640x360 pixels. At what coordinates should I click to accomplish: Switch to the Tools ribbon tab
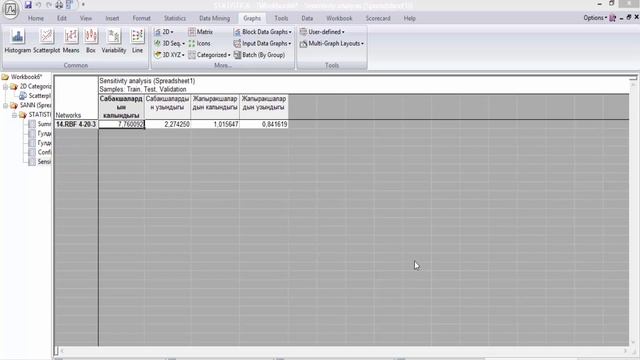pyautogui.click(x=281, y=18)
